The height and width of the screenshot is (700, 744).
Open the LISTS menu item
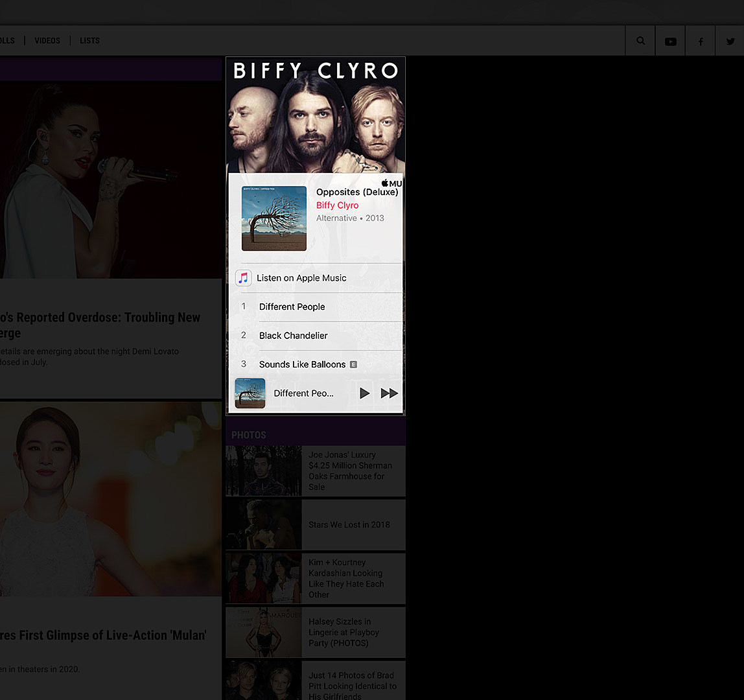(x=89, y=41)
